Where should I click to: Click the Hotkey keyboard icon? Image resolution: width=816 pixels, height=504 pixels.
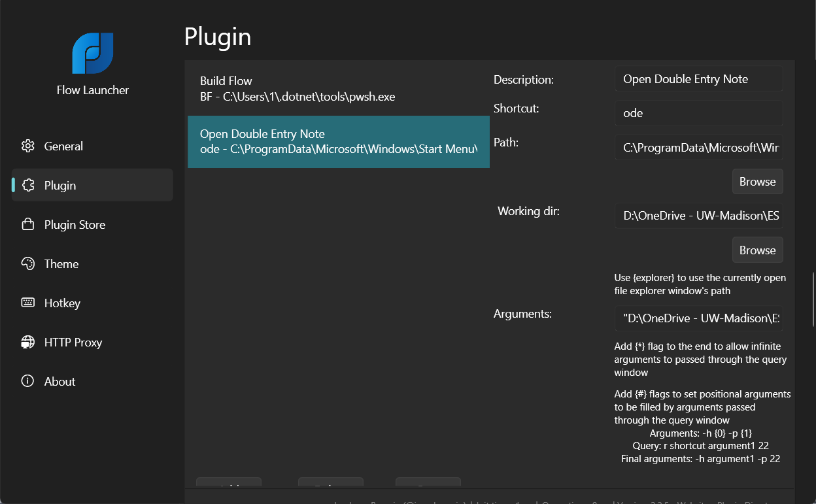pyautogui.click(x=27, y=303)
